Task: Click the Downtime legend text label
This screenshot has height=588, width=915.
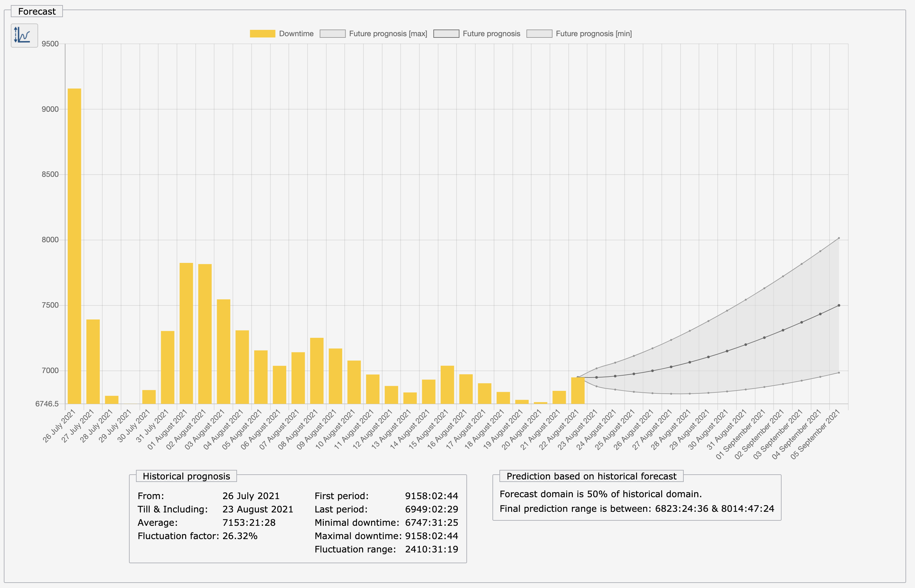Action: coord(296,34)
